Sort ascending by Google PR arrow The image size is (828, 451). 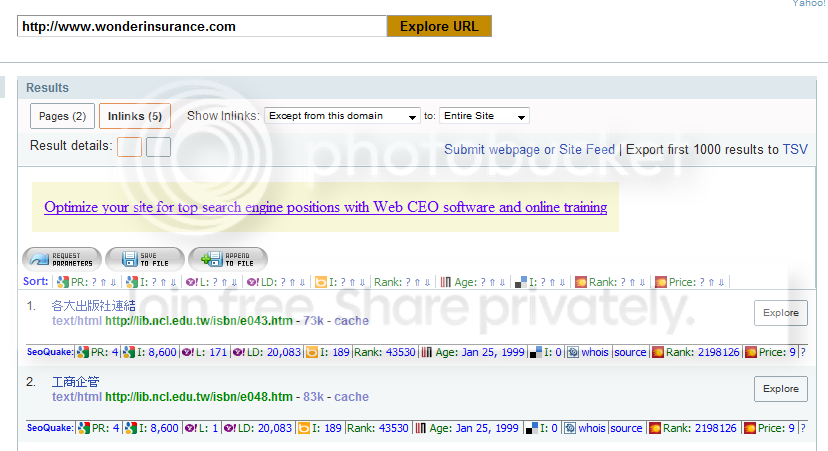tap(104, 283)
